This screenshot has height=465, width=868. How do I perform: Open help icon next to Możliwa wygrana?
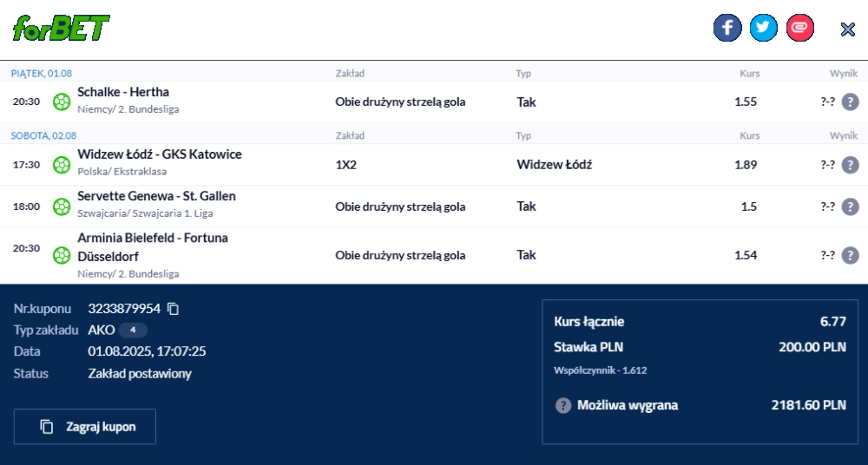tap(563, 406)
